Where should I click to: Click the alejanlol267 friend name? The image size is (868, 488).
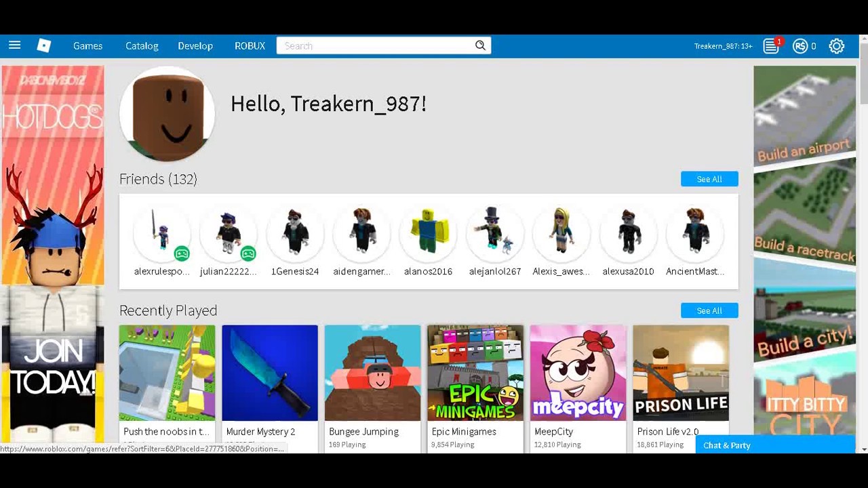point(495,271)
